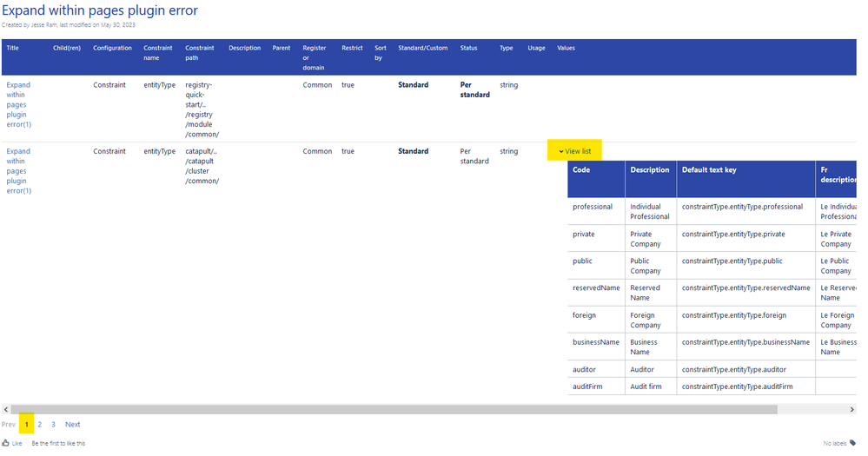868x456 pixels.
Task: Click the Description column header in main table
Action: tap(245, 48)
